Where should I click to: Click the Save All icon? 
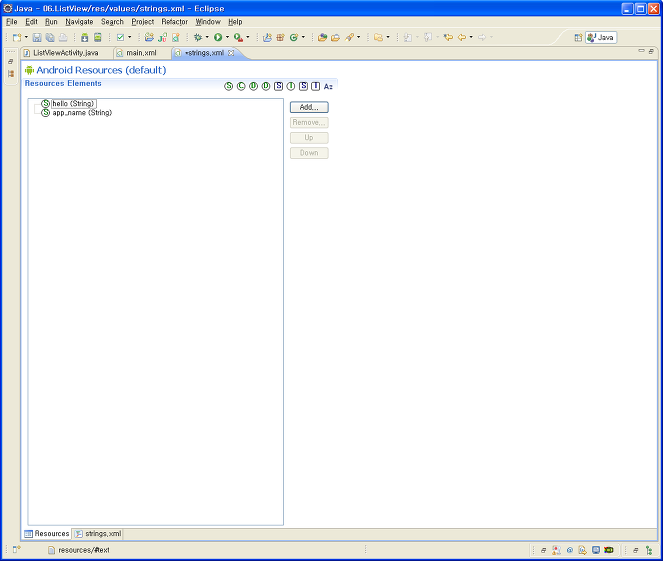coord(50,38)
